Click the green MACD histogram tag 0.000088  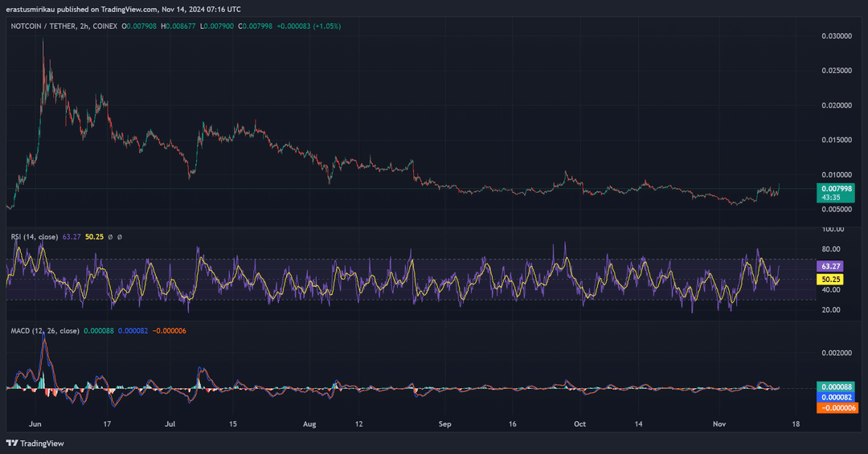(x=837, y=387)
